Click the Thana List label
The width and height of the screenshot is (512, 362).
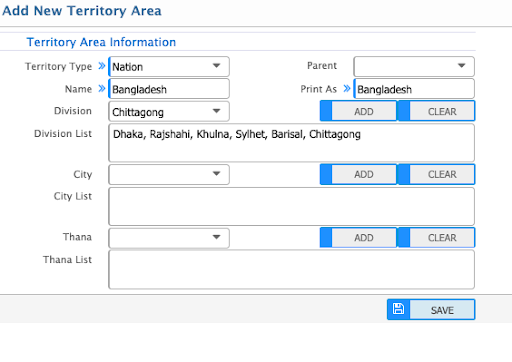(x=67, y=259)
